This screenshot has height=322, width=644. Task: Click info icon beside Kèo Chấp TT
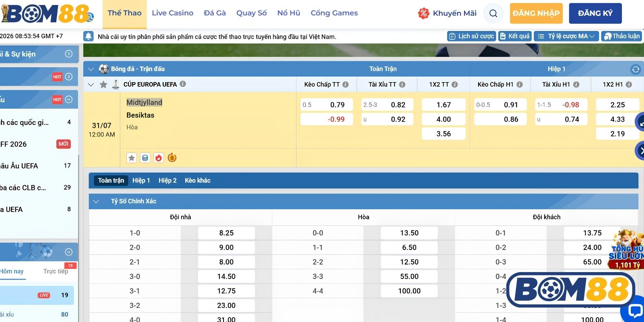click(x=345, y=85)
